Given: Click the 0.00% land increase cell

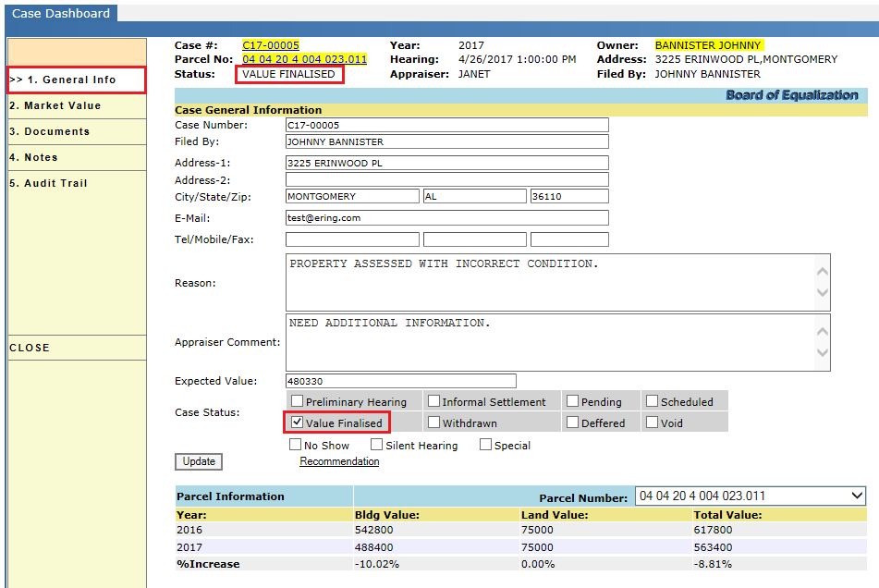Looking at the screenshot, I should [x=538, y=564].
